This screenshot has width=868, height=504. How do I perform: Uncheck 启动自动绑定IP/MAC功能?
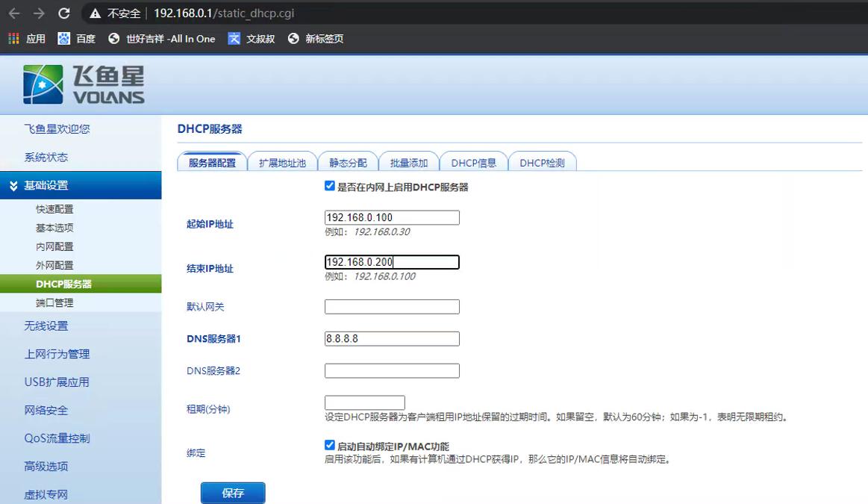[329, 445]
